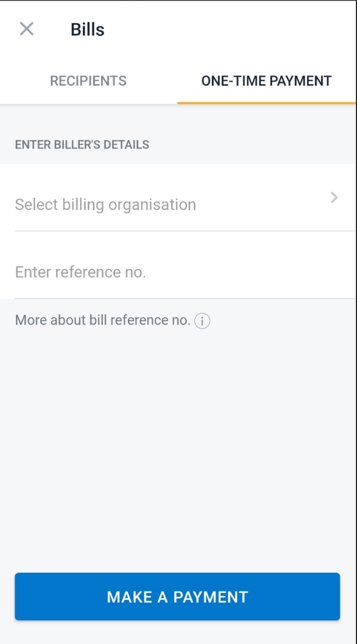The image size is (357, 644).
Task: Submit payment with the blue button
Action: pyautogui.click(x=177, y=596)
